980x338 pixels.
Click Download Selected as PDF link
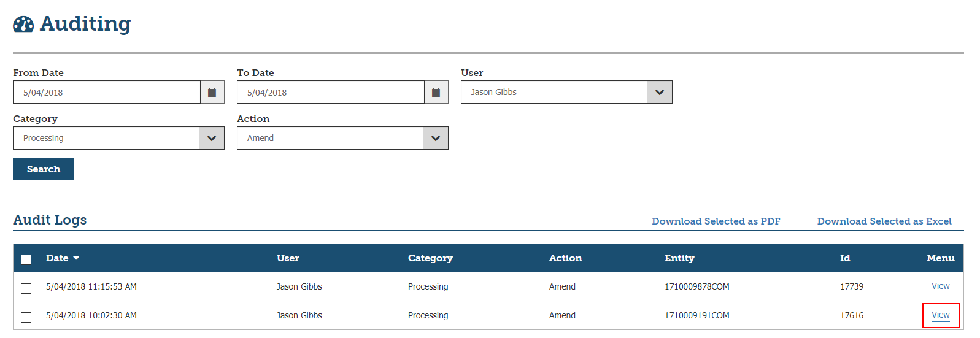716,221
